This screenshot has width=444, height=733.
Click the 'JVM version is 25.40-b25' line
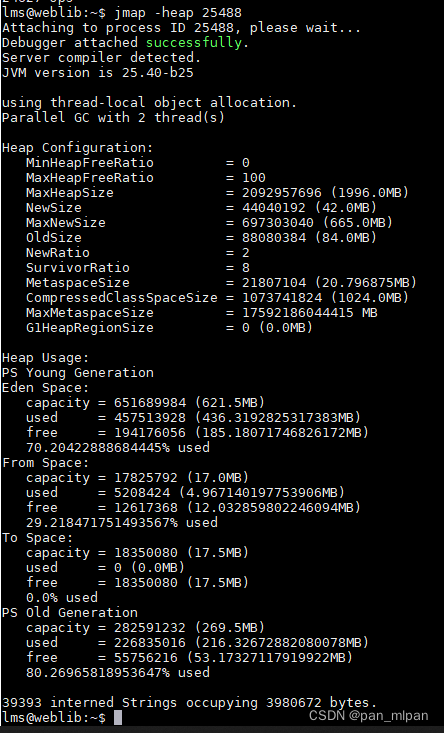coord(98,73)
